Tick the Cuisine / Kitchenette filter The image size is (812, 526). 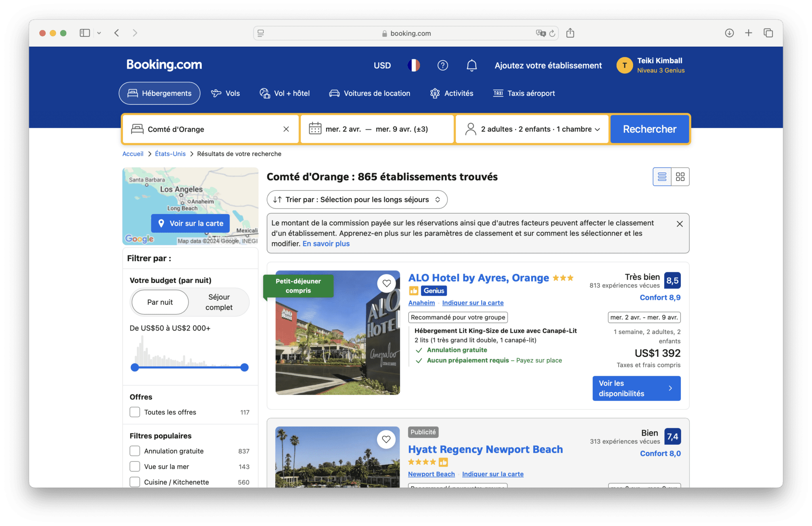[x=135, y=482]
